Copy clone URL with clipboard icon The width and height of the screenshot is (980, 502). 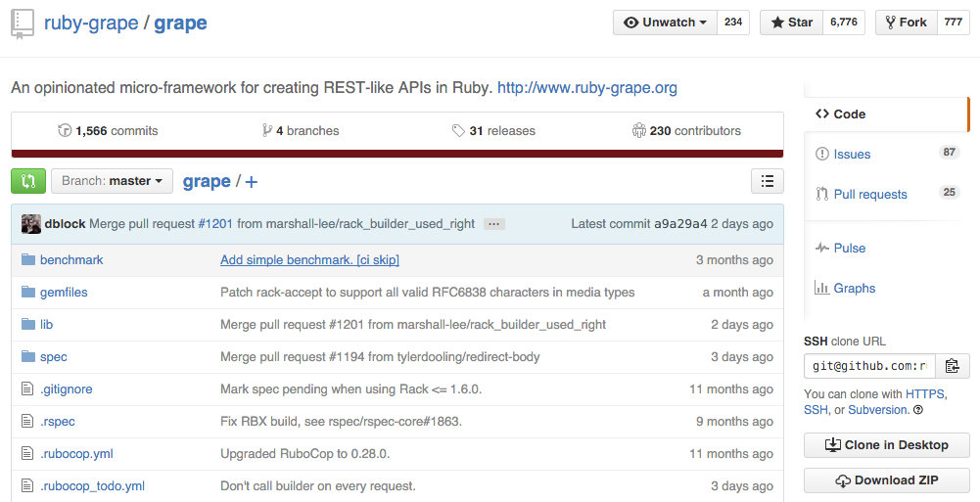pyautogui.click(x=952, y=366)
